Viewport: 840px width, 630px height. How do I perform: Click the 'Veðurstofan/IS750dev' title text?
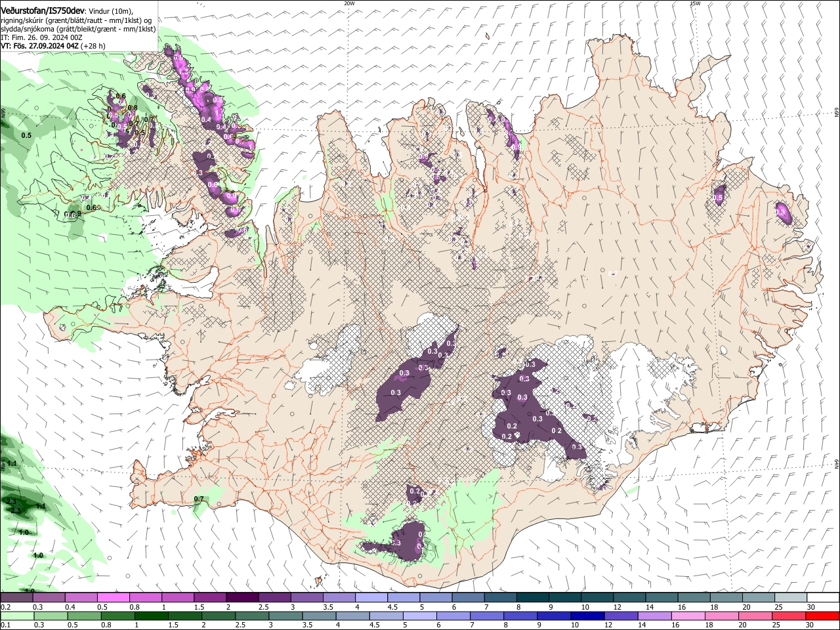pos(43,10)
